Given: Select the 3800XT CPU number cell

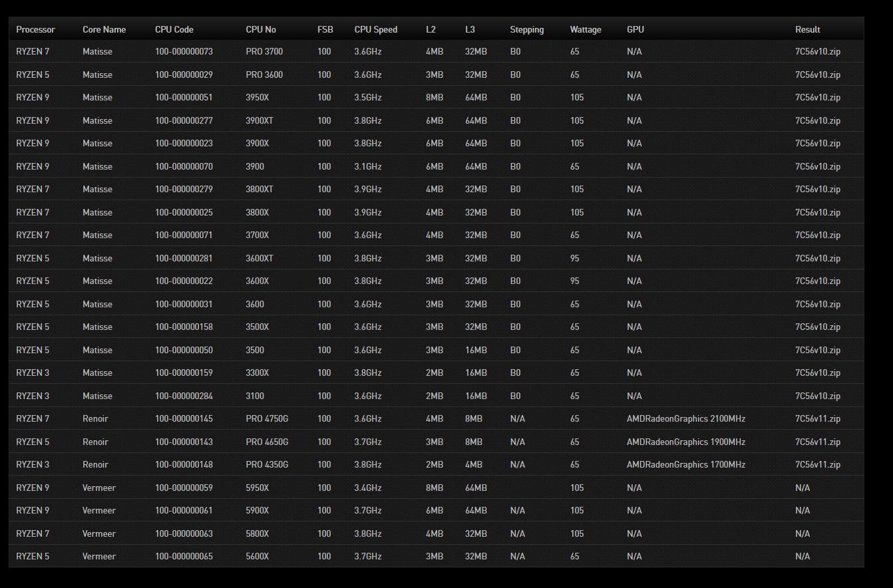Looking at the screenshot, I should (x=260, y=189).
